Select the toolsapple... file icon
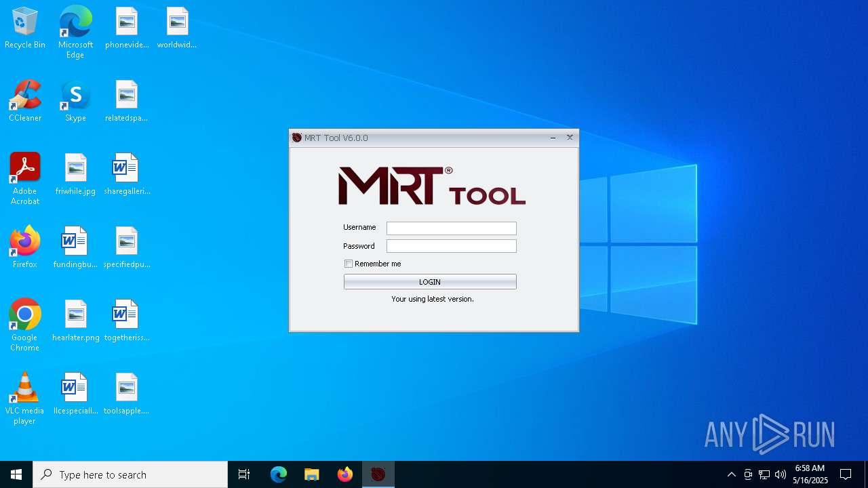 [127, 394]
